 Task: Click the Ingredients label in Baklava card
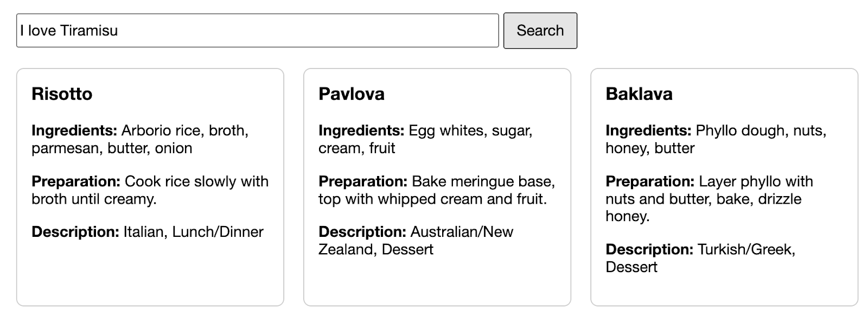(648, 130)
